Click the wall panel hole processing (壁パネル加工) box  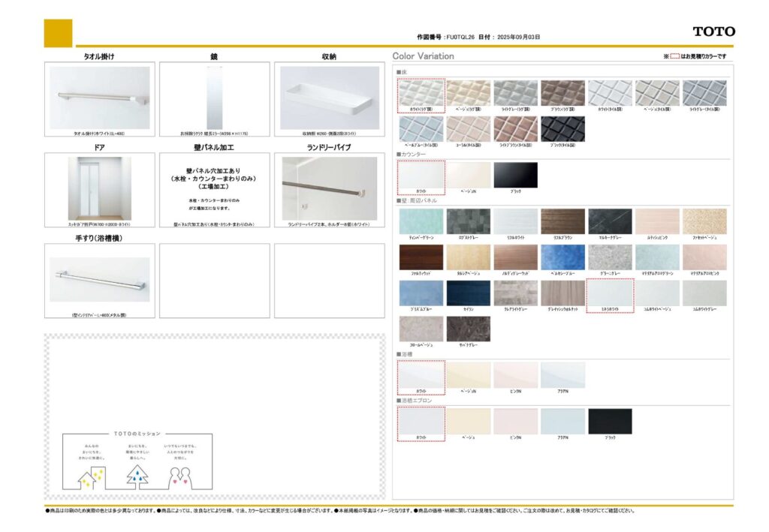pos(214,189)
